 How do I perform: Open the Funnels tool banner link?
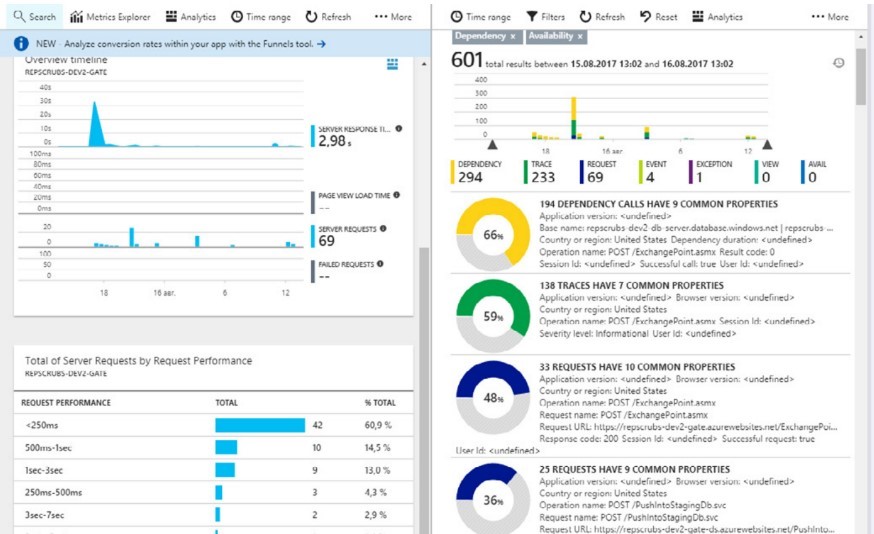pos(322,45)
